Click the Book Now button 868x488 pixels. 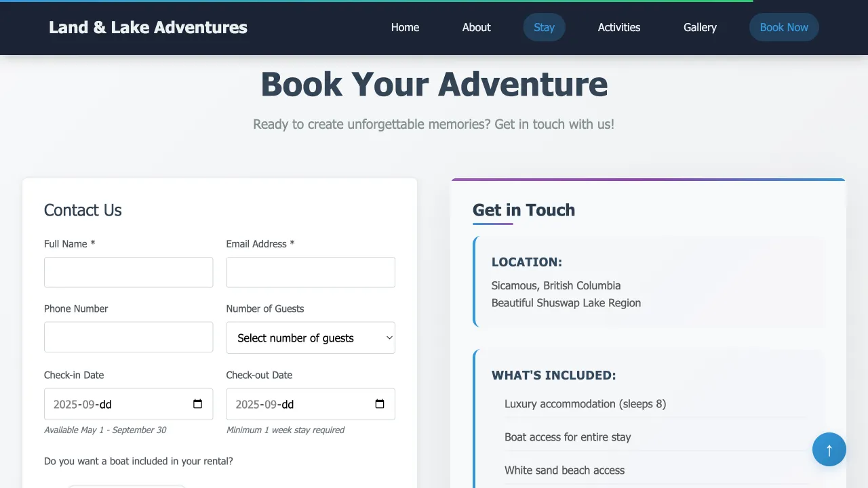[x=784, y=27]
